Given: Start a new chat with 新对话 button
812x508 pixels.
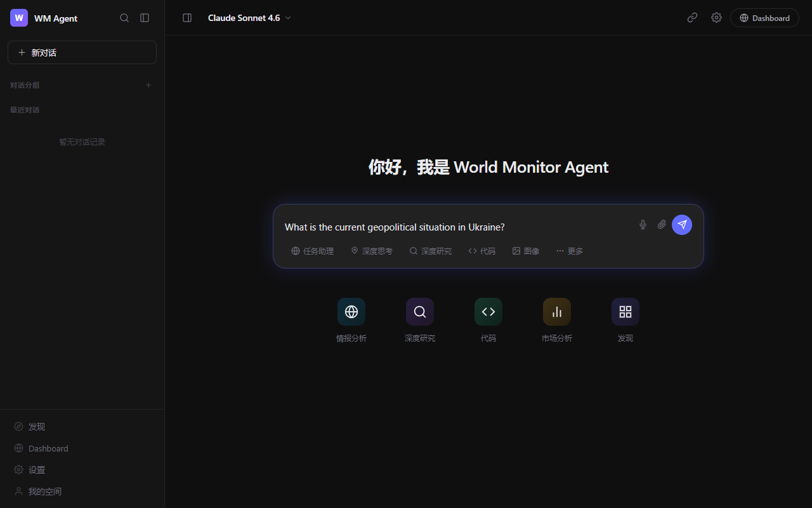Looking at the screenshot, I should 82,52.
